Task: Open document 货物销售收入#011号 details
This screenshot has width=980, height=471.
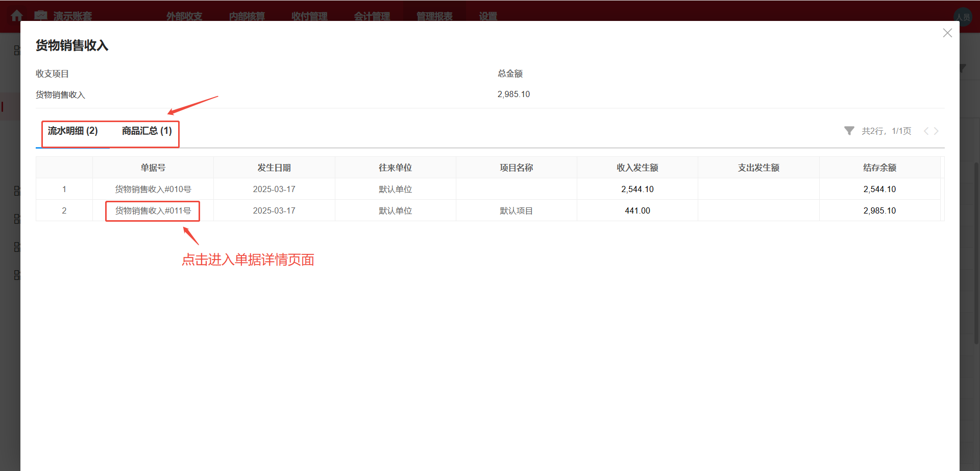Action: click(x=152, y=210)
